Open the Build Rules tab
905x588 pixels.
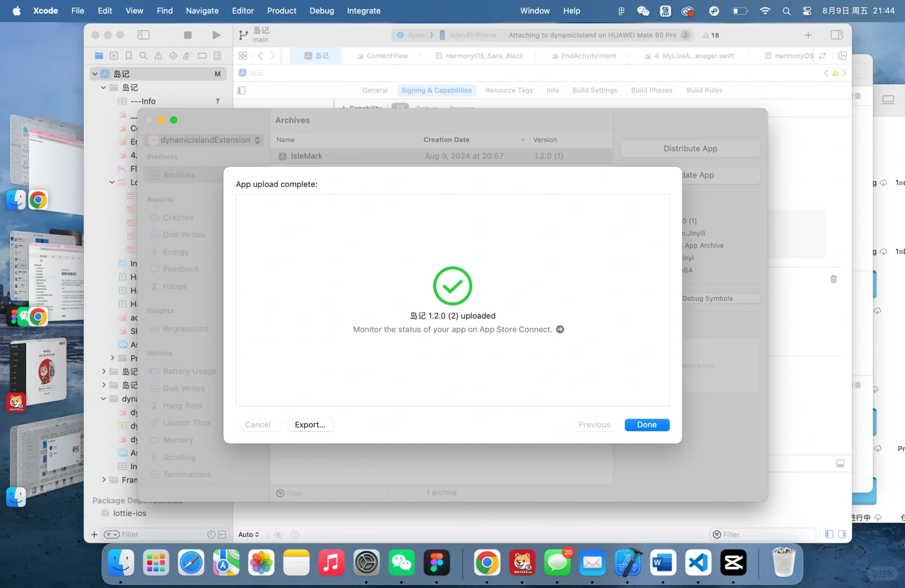click(x=704, y=90)
